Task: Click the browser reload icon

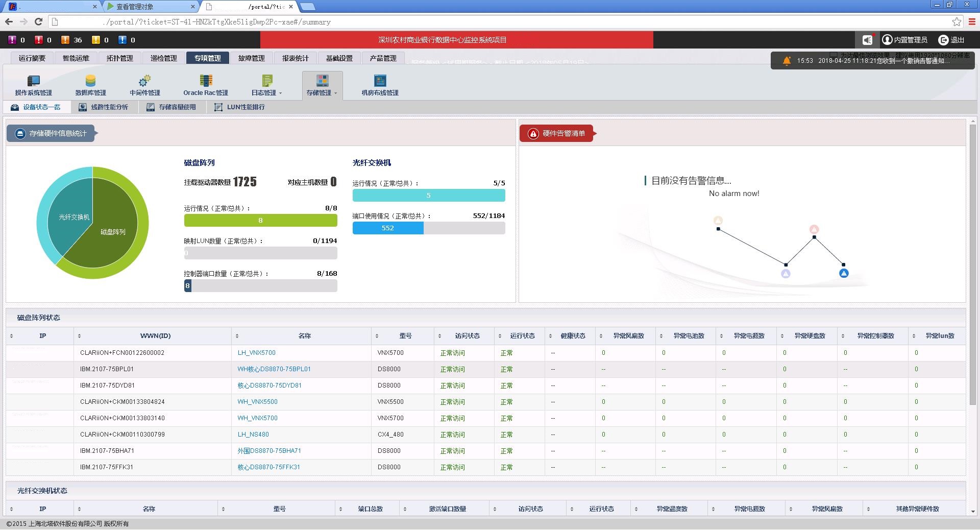Action: pos(38,21)
